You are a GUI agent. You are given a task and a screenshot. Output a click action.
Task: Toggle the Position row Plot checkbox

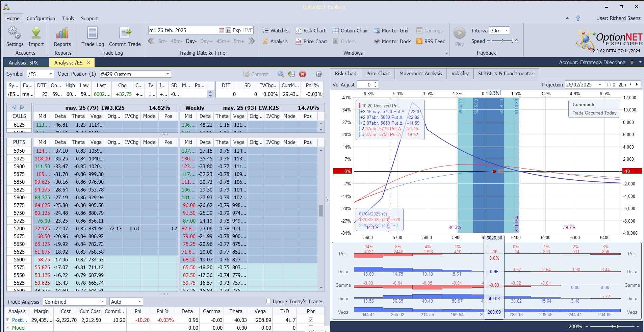[x=311, y=320]
